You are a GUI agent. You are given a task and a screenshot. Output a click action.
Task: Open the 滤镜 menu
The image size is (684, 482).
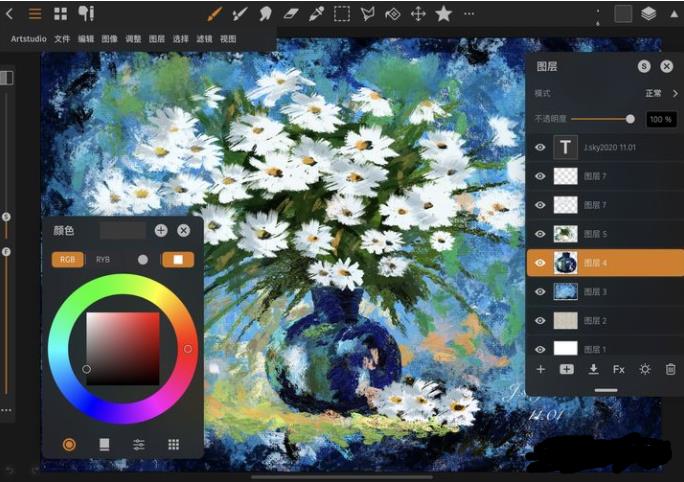tap(204, 39)
